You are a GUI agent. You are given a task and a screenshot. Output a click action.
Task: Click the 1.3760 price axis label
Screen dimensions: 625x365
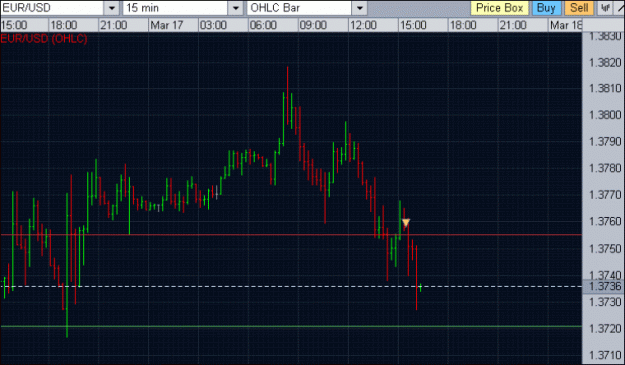coord(605,221)
